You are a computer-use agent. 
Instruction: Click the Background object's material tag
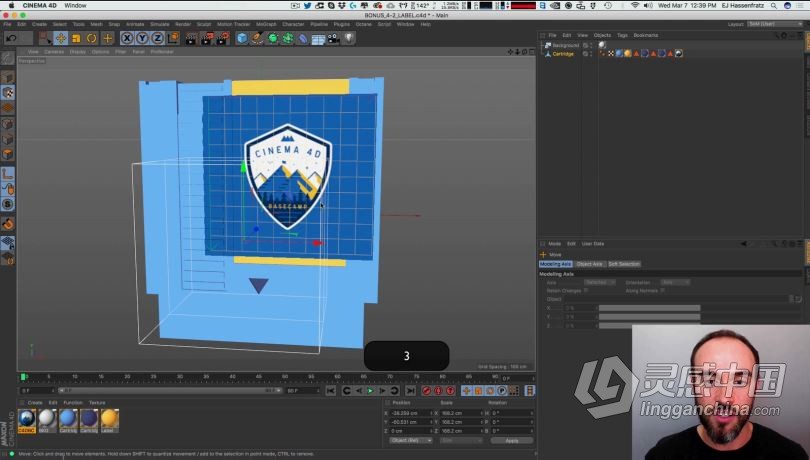[x=602, y=45]
